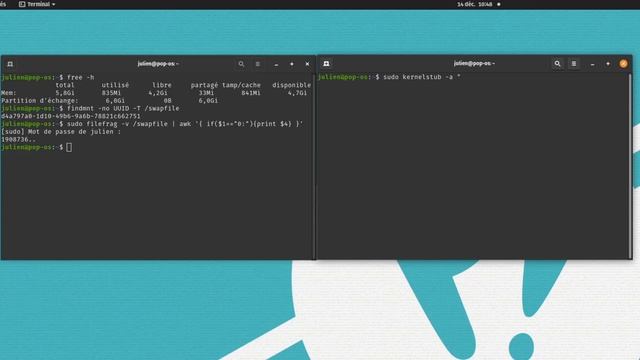
Task: Open the Terminal app menu in top bar
Action: (x=37, y=4)
